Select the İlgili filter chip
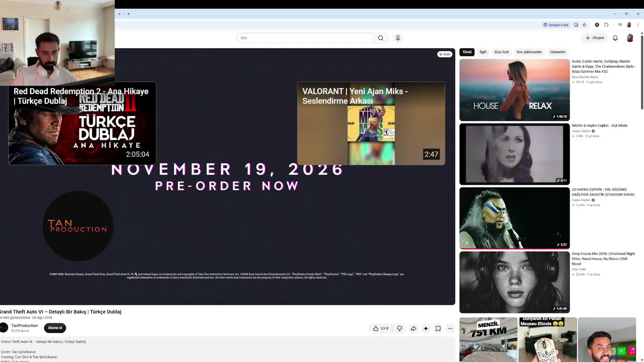 point(483,52)
